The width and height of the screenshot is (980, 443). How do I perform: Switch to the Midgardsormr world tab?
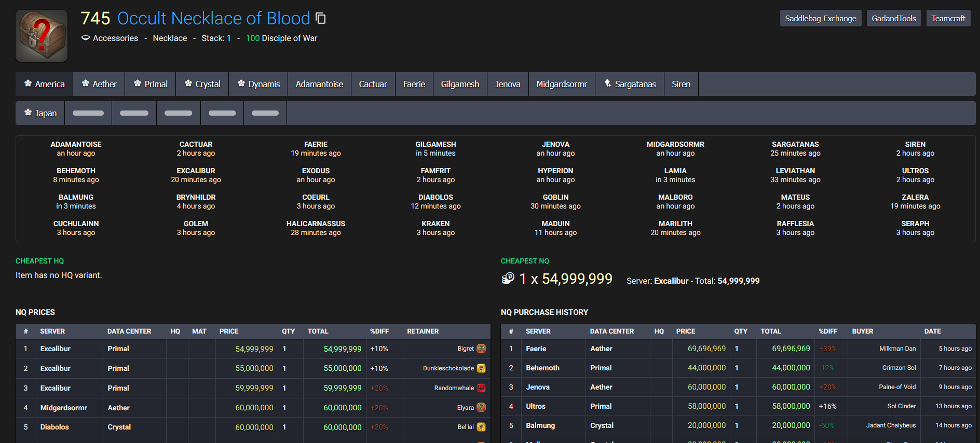562,84
